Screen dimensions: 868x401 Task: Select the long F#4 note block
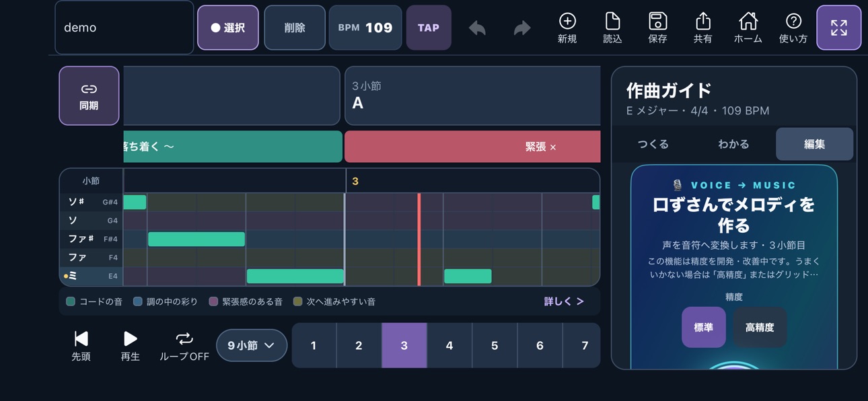click(x=196, y=239)
